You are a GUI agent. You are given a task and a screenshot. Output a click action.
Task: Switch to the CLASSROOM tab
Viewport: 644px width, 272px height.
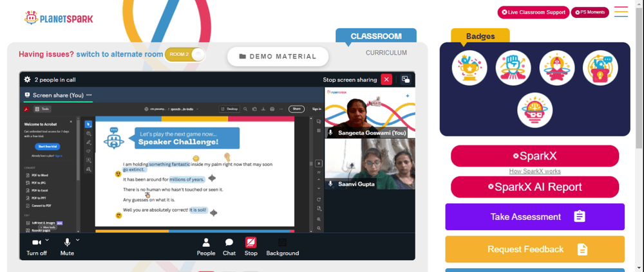point(376,36)
